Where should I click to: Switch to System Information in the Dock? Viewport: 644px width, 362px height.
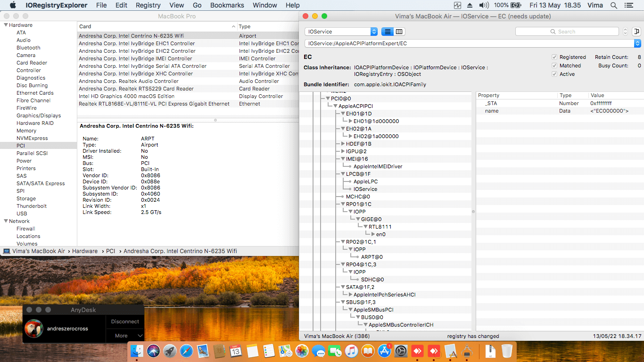point(466,351)
